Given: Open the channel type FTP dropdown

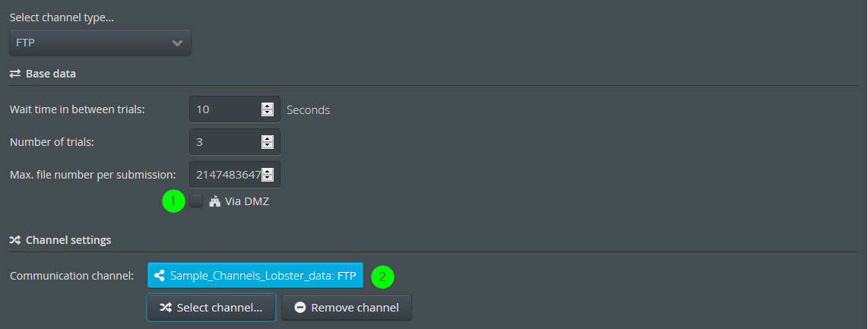Looking at the screenshot, I should pos(100,43).
